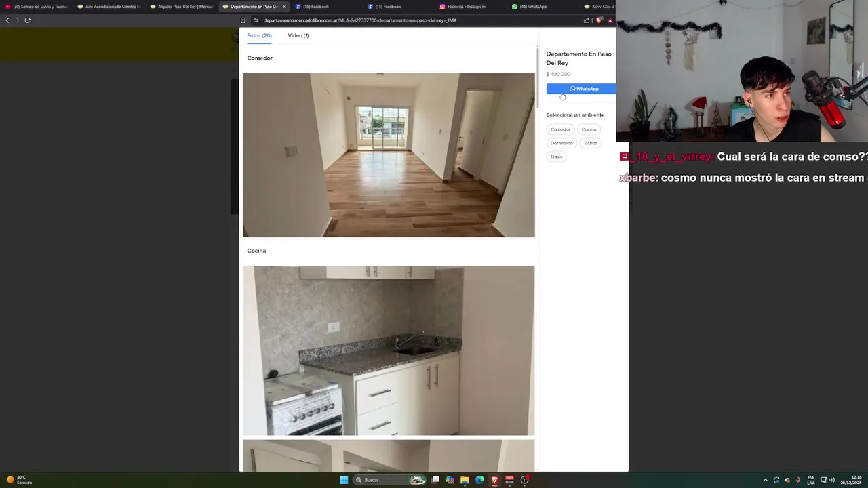Open the clock showing 12:18
Screen dimensions: 868x488
click(x=851, y=480)
